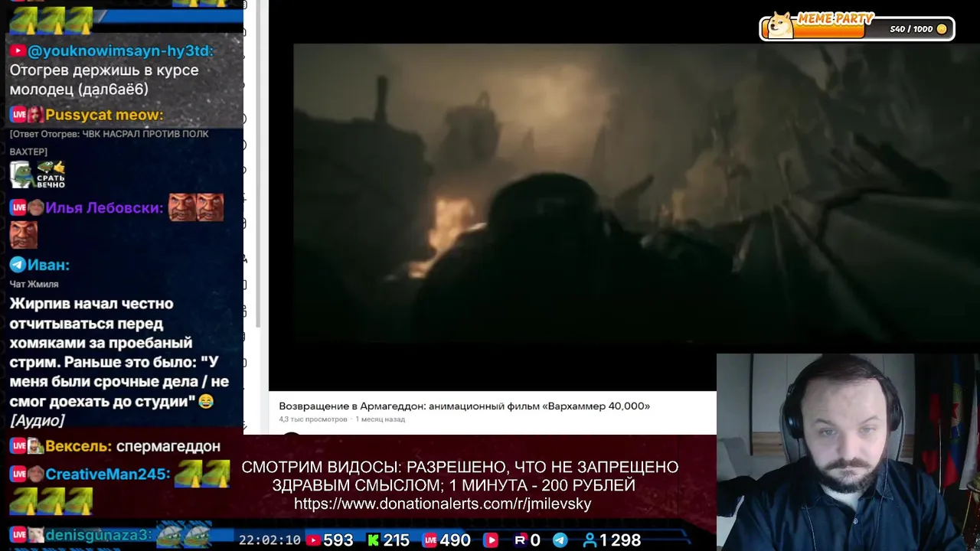Click the LIVE badge beside Илья Лебовски
This screenshot has width=980, height=551.
18,207
